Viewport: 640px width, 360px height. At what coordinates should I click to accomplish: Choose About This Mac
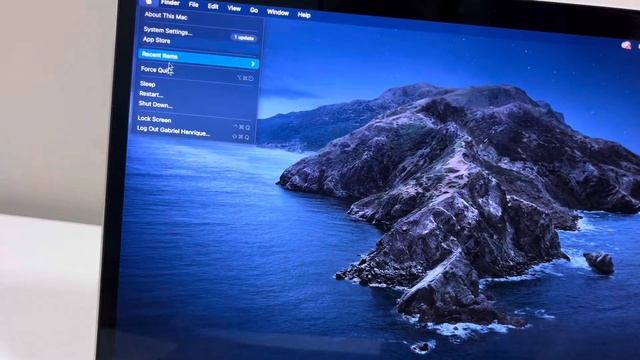coord(166,16)
